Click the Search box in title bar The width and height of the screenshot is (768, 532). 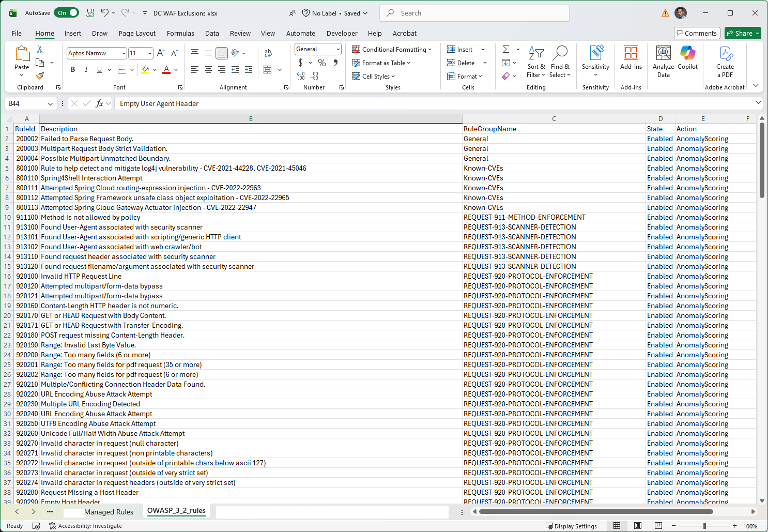[474, 13]
